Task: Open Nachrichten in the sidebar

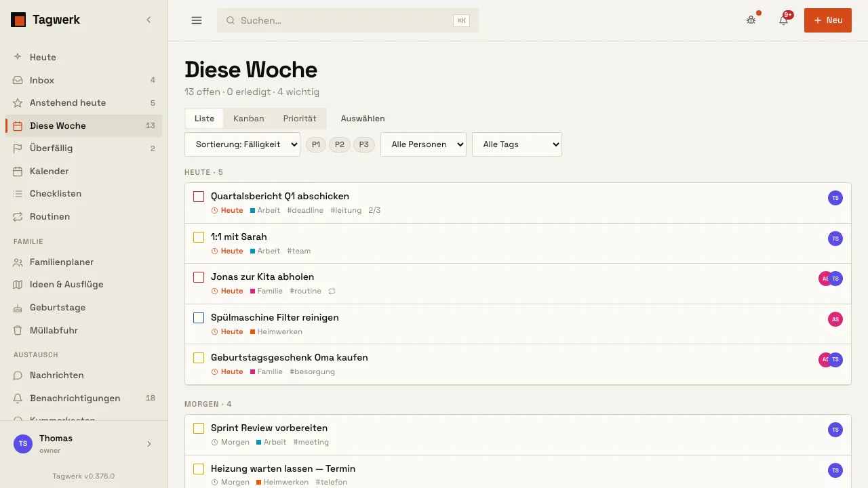Action: [84, 375]
